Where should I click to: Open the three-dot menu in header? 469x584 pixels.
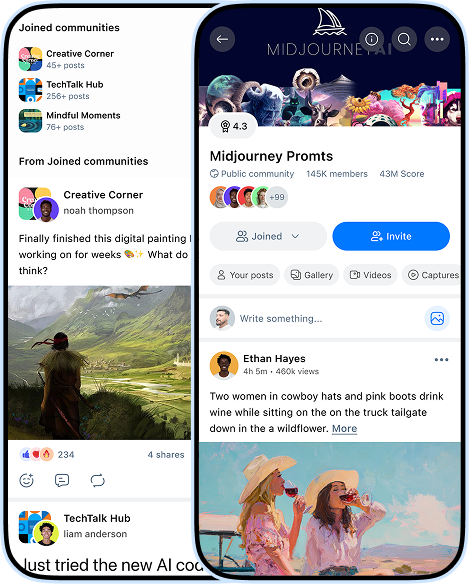click(437, 39)
